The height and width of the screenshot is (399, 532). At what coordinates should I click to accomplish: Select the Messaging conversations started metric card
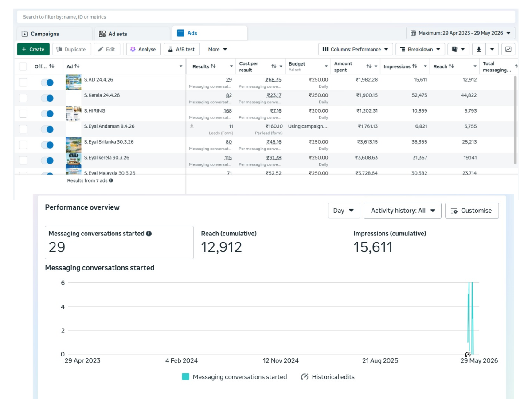tap(119, 242)
